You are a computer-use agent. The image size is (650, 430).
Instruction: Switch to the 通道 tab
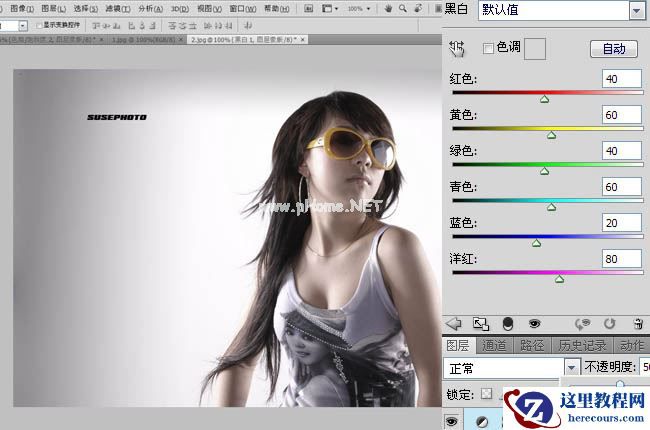click(494, 345)
